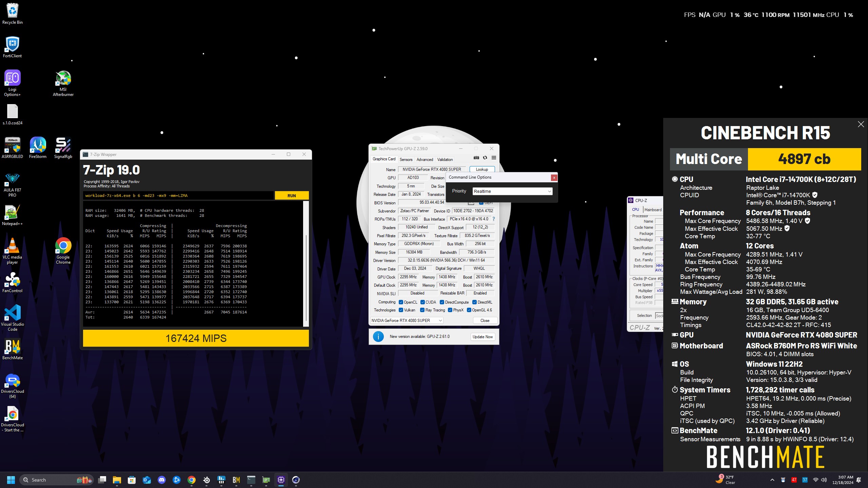868x488 pixels.
Task: Open the Mainboard tab in CPU-Z
Action: [653, 210]
